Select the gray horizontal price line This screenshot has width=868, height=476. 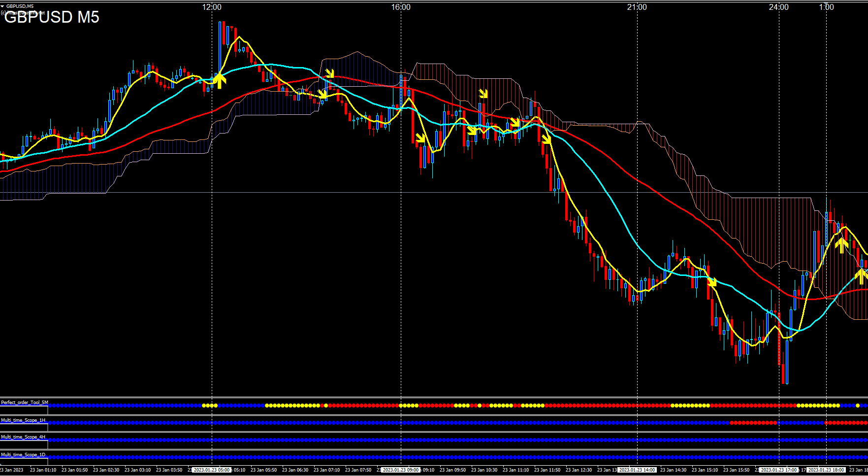point(434,193)
